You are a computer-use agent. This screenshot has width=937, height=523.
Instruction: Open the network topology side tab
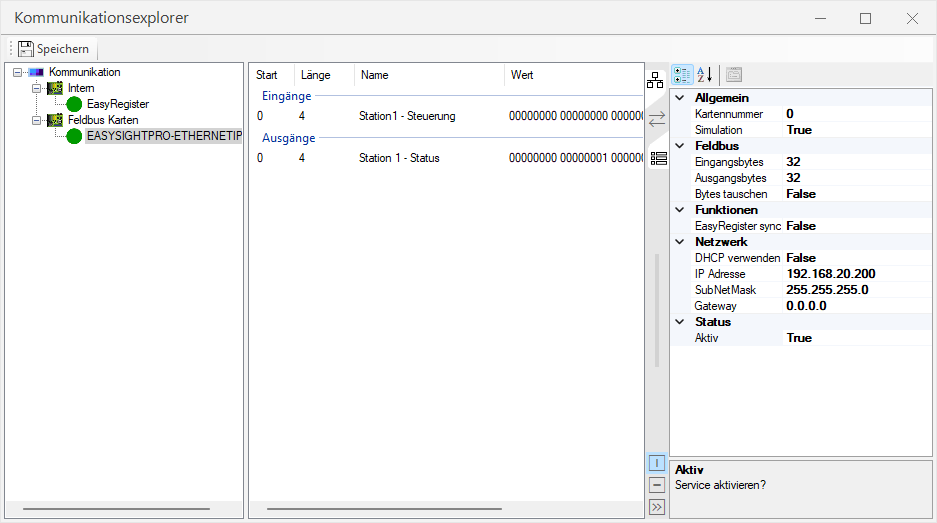click(656, 81)
